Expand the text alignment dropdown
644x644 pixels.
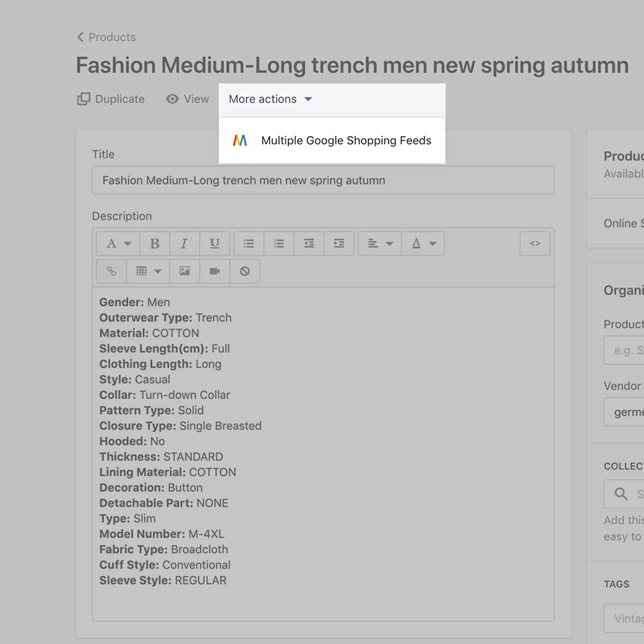pos(379,244)
